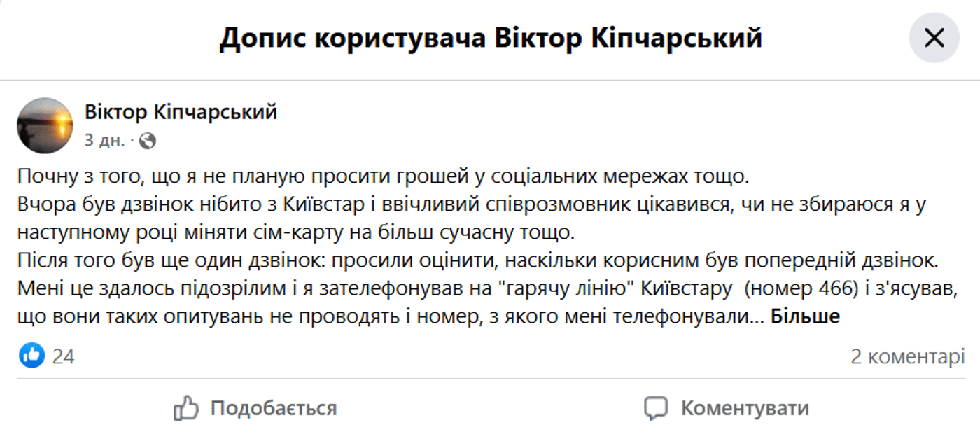Click the thumbs-up outline icon beside Подобається

[186, 407]
